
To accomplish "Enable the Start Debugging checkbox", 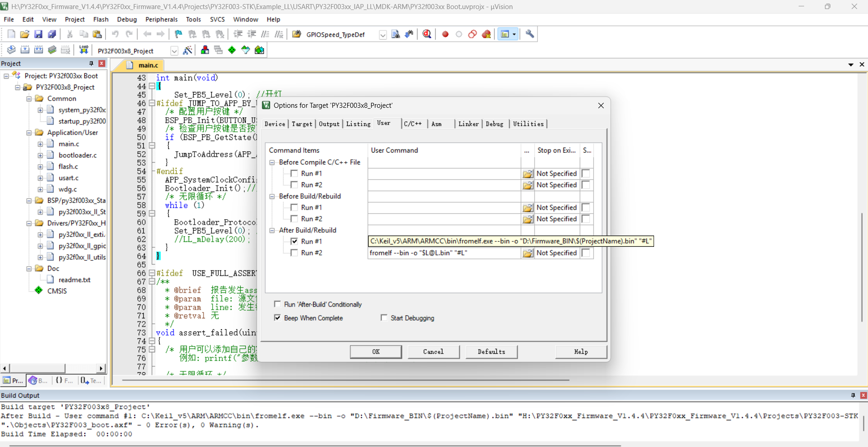I will [x=384, y=318].
